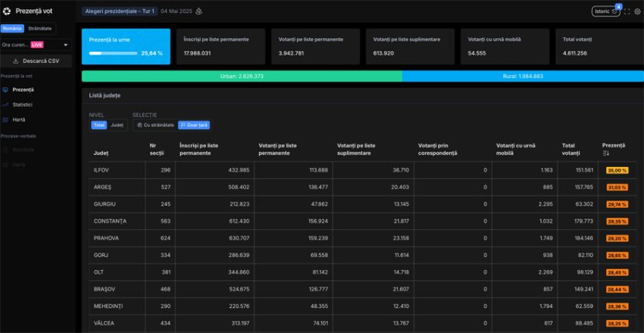Select the Total level option
Viewport: 644px width, 333px height.
[98, 124]
